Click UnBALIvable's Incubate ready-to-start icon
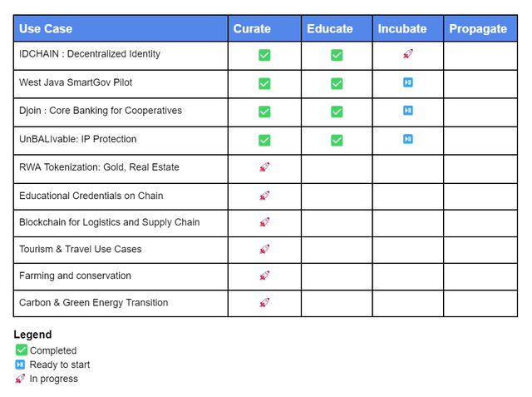 coord(408,139)
